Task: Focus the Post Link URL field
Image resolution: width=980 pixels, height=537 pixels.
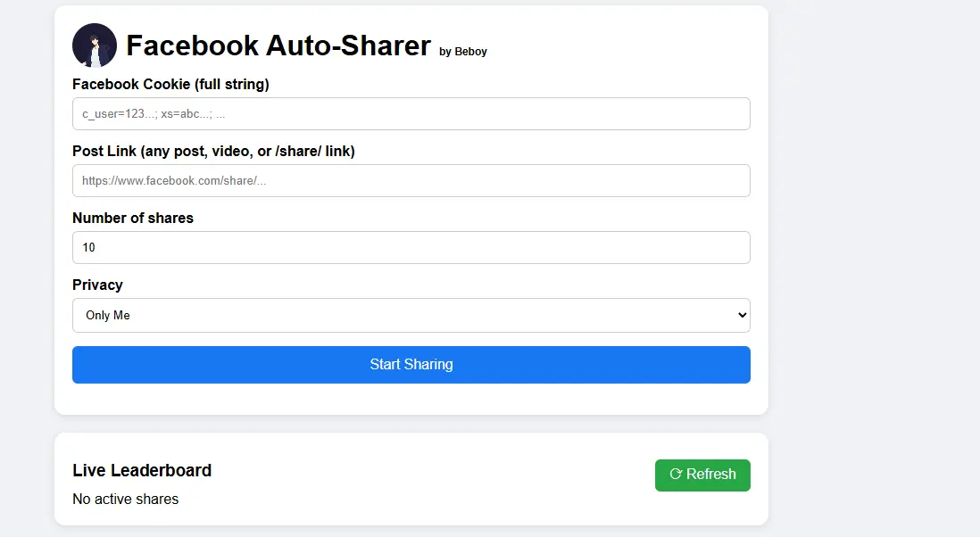Action: (411, 180)
